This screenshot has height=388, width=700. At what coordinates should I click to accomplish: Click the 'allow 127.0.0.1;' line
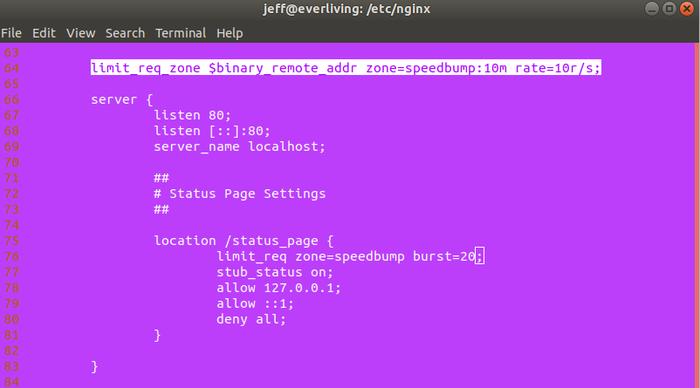[279, 288]
